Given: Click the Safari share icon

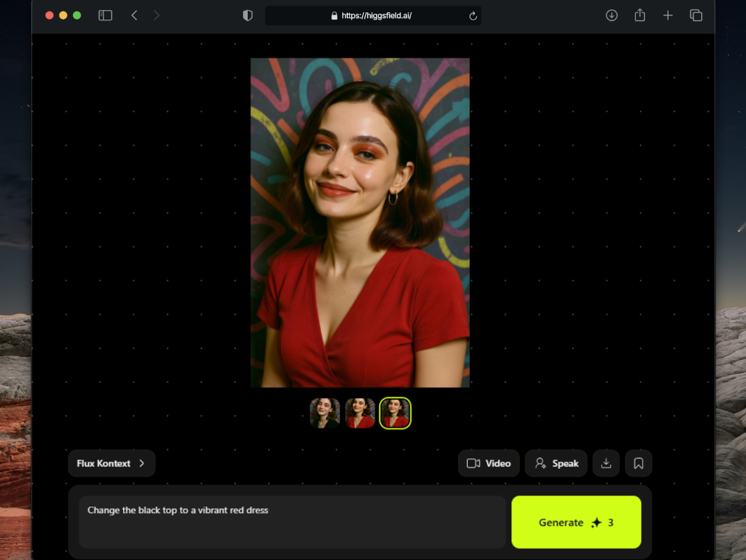Looking at the screenshot, I should pyautogui.click(x=640, y=15).
